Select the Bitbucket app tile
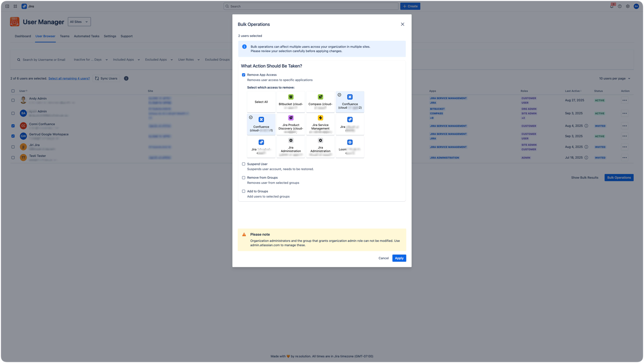644x363 pixels. point(291,102)
